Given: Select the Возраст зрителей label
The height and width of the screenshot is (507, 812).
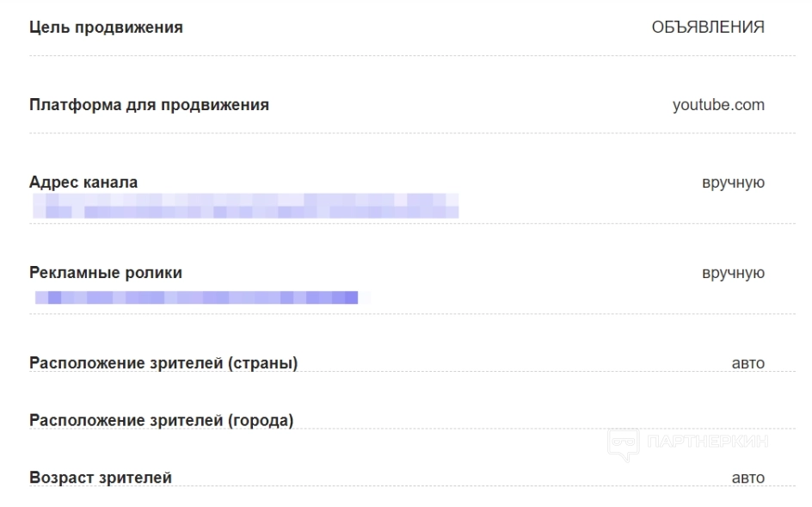Looking at the screenshot, I should [100, 477].
